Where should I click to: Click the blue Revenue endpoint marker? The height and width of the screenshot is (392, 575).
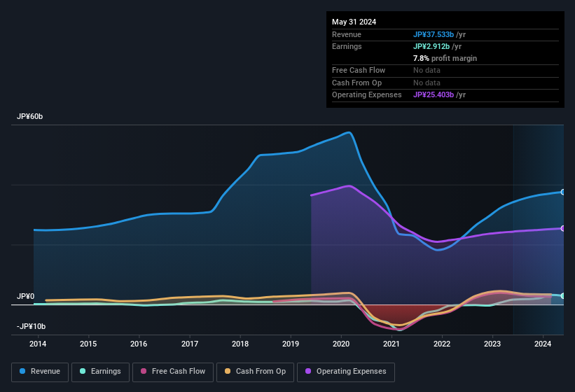click(563, 192)
